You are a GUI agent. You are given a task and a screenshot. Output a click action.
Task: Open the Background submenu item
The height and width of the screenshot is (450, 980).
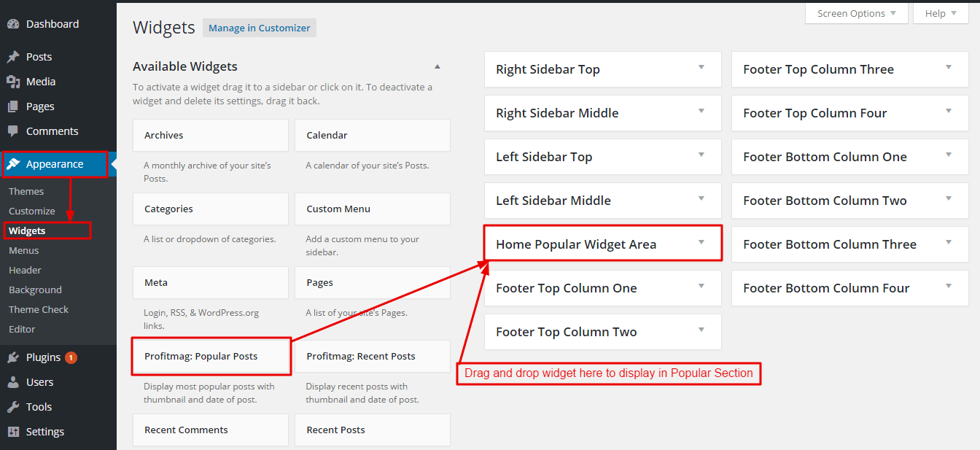[35, 290]
